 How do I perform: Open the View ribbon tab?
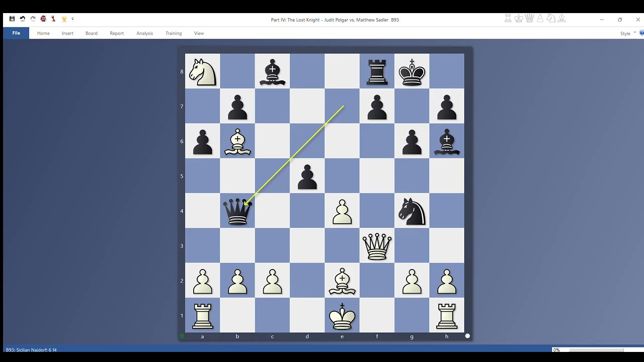click(x=199, y=33)
